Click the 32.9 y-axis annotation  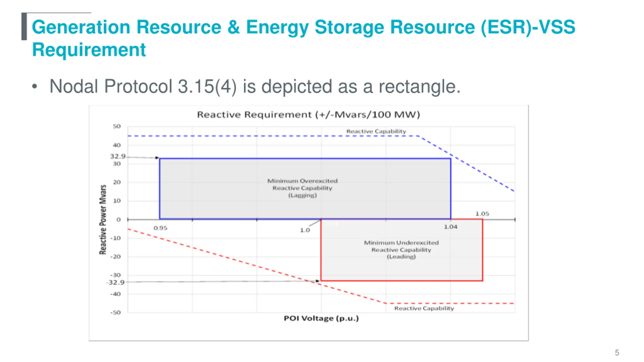(117, 156)
